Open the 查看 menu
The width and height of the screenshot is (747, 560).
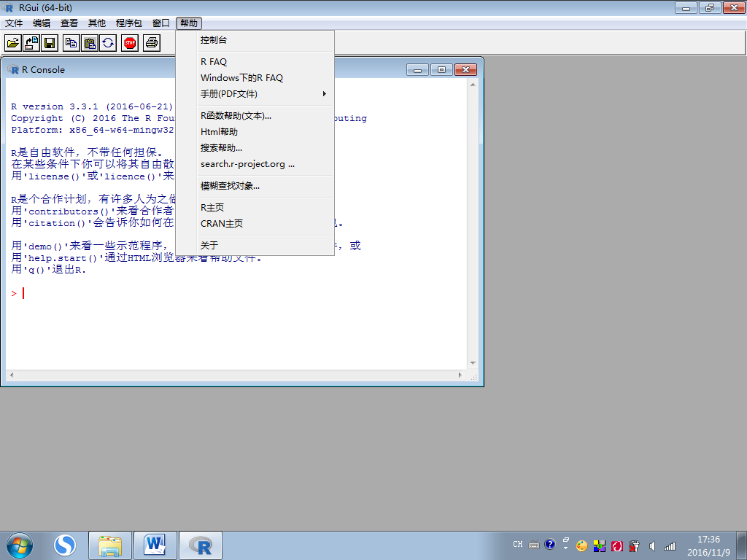click(x=69, y=23)
